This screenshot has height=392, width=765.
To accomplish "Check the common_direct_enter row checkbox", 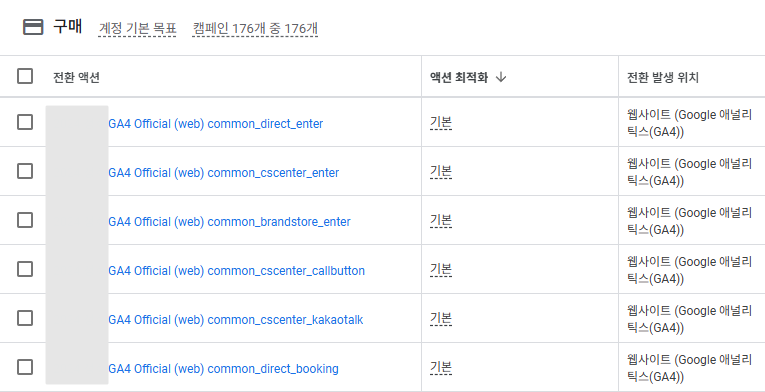I will [x=25, y=122].
